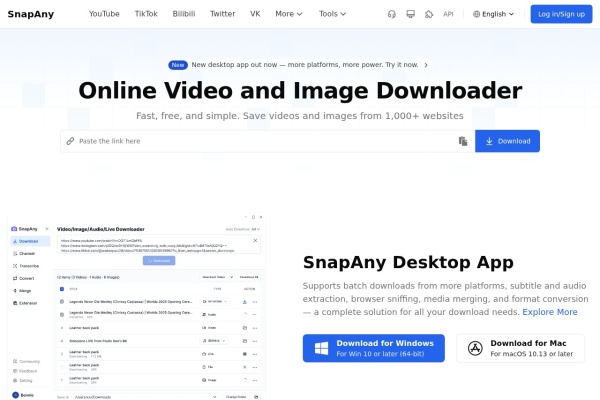Click Download for Mac button
600x400 pixels.
(x=520, y=348)
